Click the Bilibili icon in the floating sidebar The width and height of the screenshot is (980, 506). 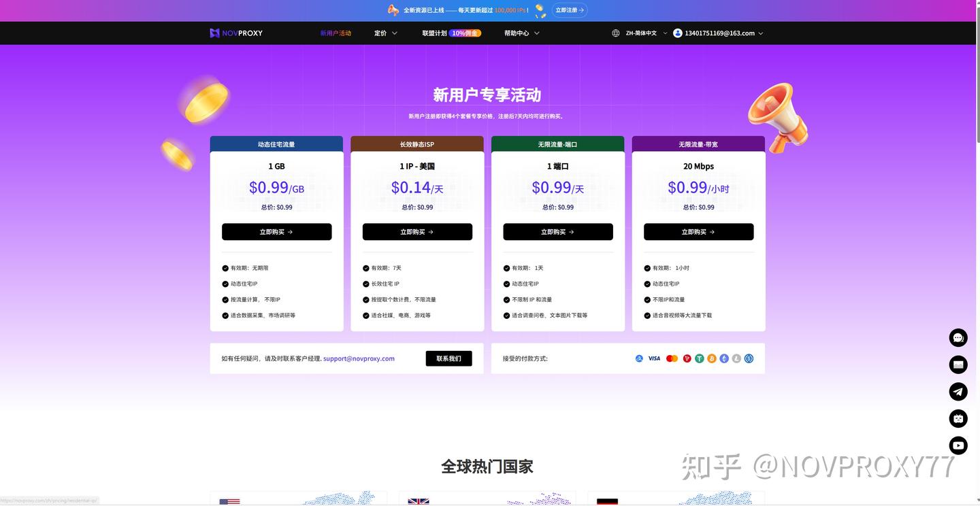(958, 418)
